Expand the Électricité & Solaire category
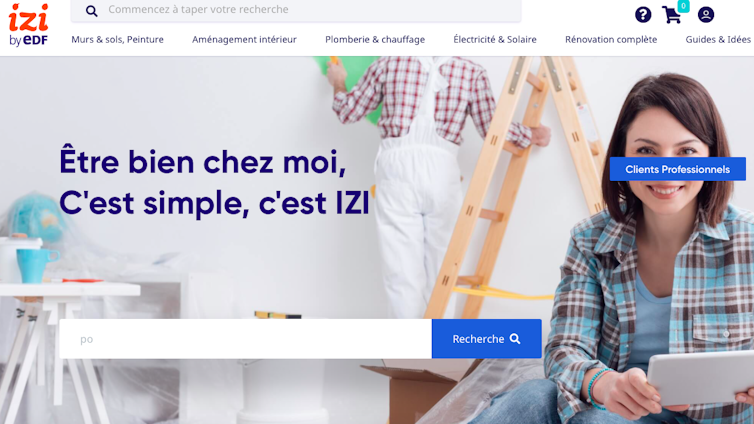This screenshot has height=424, width=754. 495,39
